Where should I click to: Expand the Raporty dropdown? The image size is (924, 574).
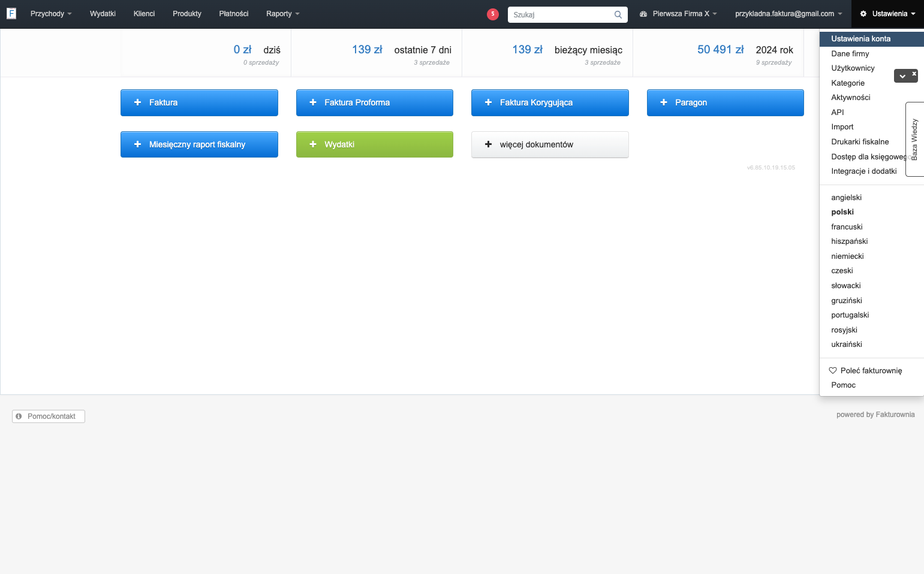(283, 14)
